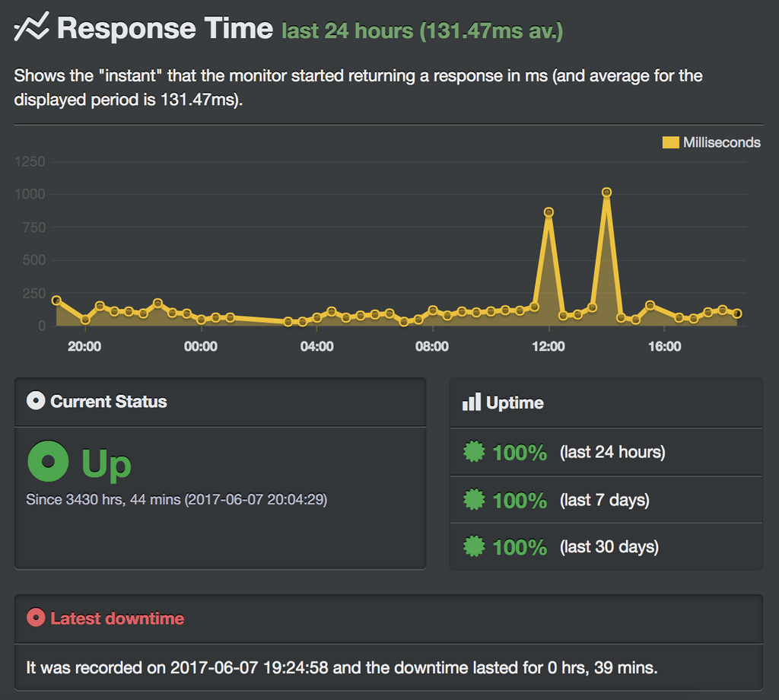The image size is (779, 700).
Task: Toggle the Milliseconds legend swatch
Action: coord(671,142)
